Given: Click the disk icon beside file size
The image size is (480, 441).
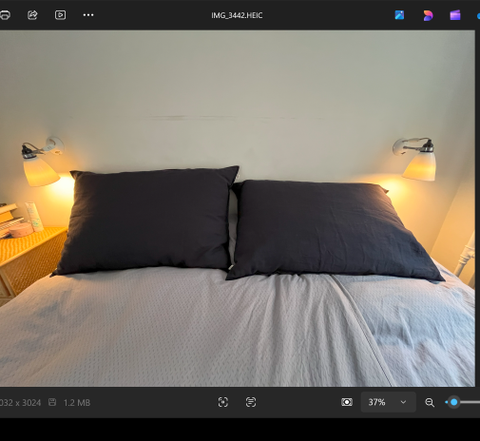Looking at the screenshot, I should 52,402.
